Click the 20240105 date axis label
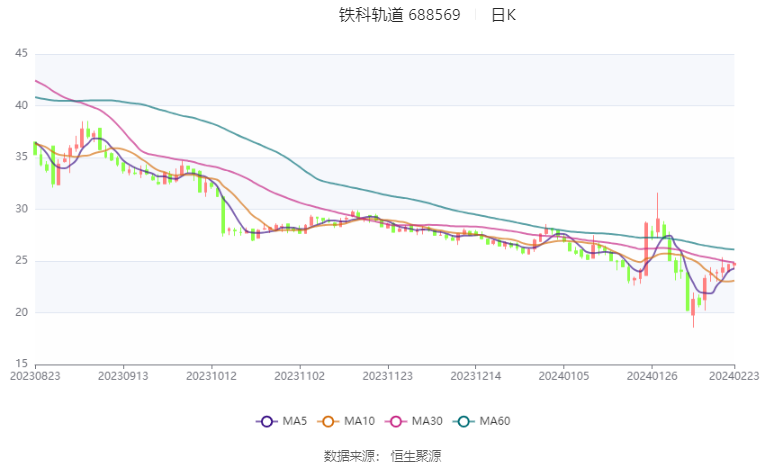Screen dimensions: 765x465 click(x=564, y=376)
